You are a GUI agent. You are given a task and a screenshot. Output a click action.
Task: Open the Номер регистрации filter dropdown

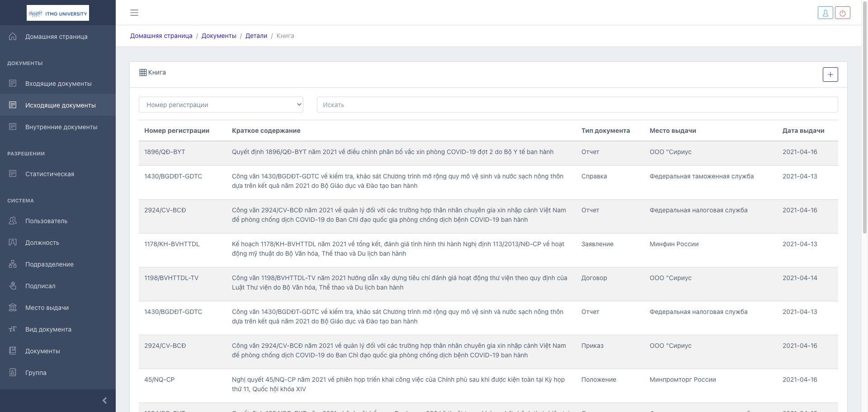pos(221,105)
